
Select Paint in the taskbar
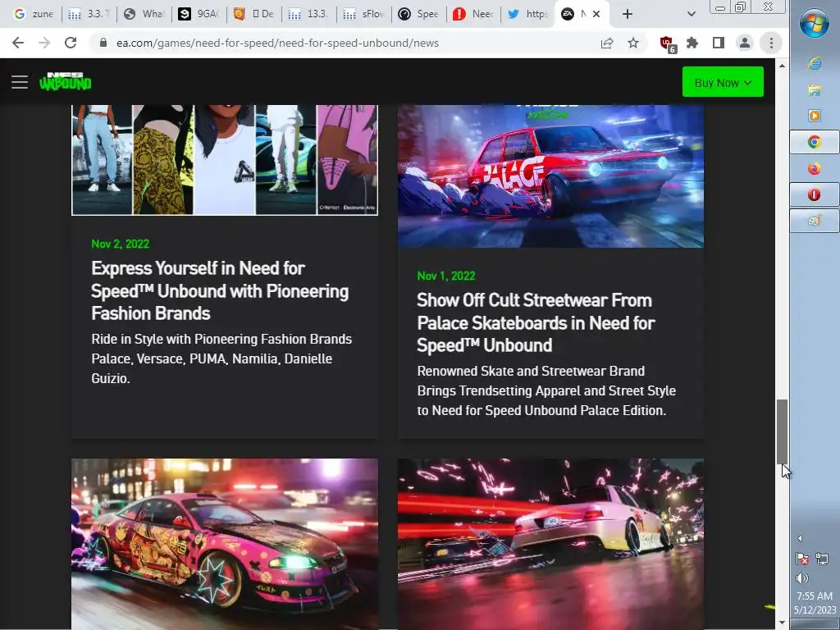click(x=815, y=221)
